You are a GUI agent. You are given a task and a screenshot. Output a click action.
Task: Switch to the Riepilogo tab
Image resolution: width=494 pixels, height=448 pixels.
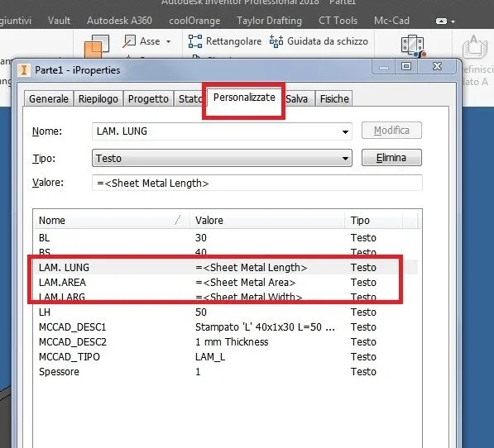pyautogui.click(x=98, y=99)
